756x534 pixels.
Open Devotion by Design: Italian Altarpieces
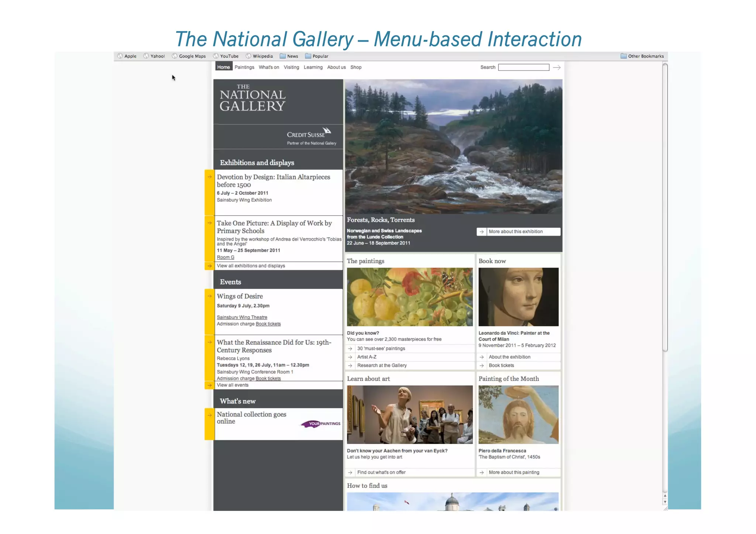274,181
